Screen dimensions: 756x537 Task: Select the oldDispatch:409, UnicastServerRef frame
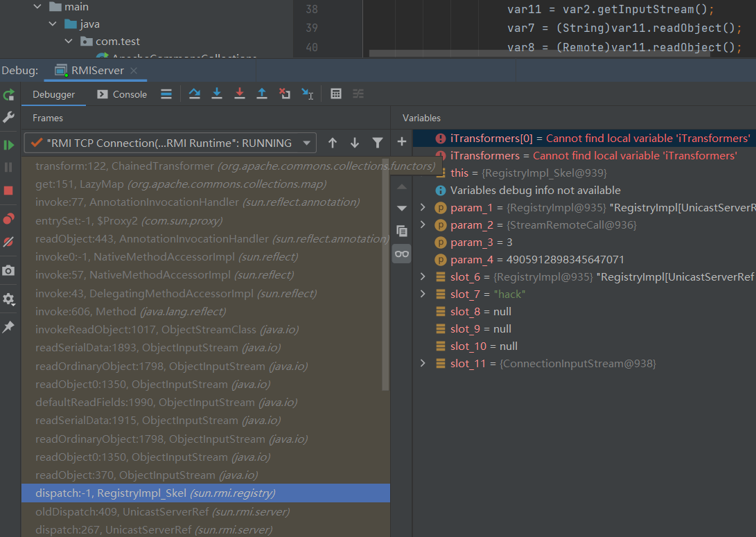pos(162,511)
